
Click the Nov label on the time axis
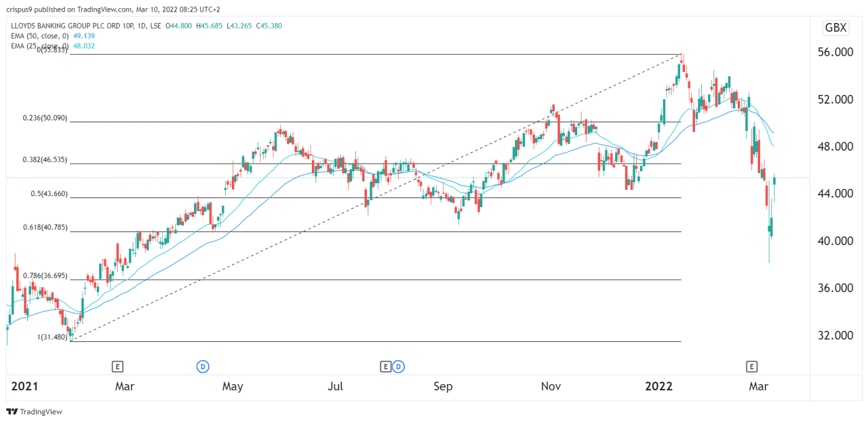click(x=551, y=386)
